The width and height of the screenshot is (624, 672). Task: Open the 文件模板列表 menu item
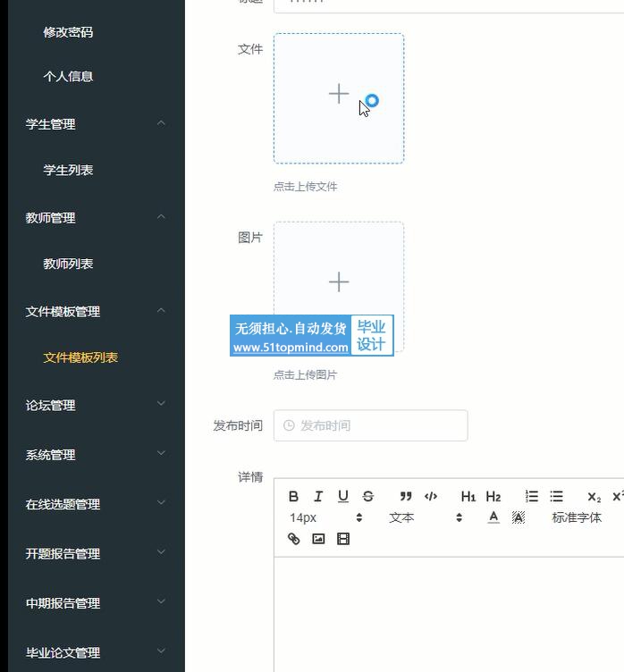[x=80, y=357]
